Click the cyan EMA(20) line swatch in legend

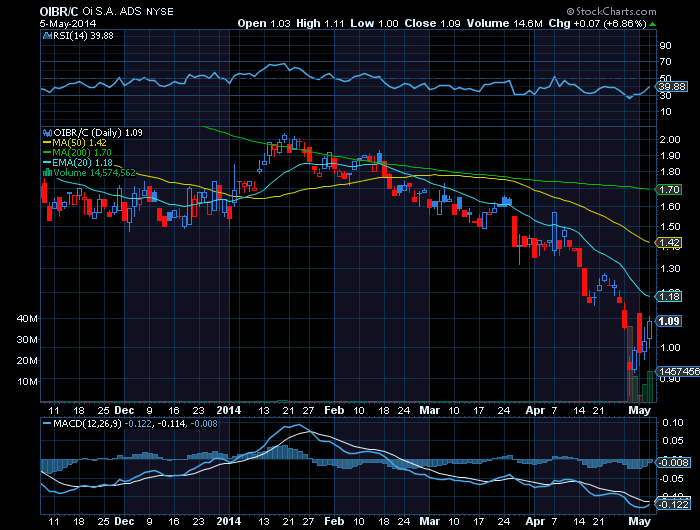pyautogui.click(x=47, y=163)
